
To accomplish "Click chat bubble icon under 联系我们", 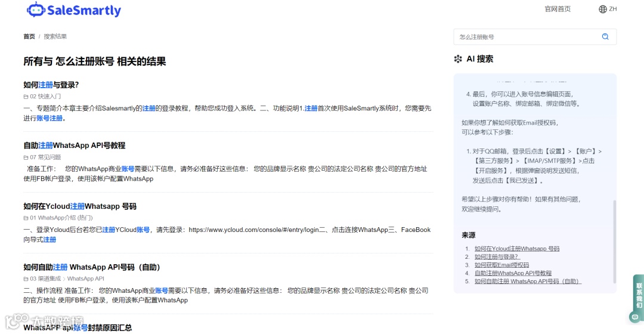I will click(634, 317).
